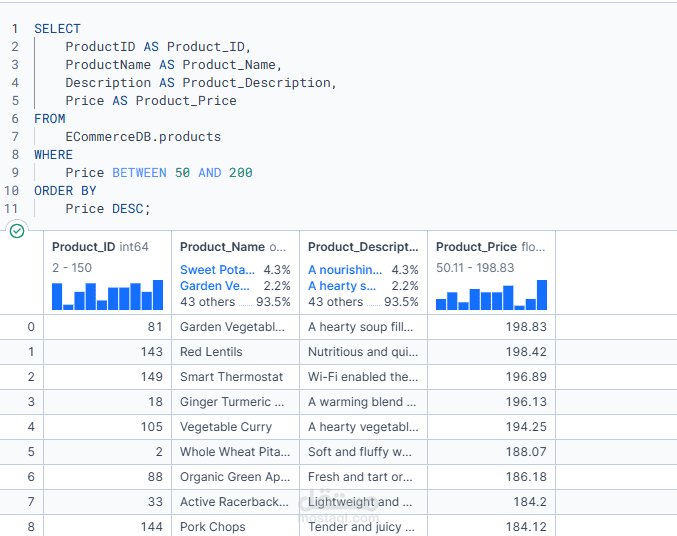Click 'Fresh and tart or...' description cell
The height and width of the screenshot is (536, 677).
(360, 477)
